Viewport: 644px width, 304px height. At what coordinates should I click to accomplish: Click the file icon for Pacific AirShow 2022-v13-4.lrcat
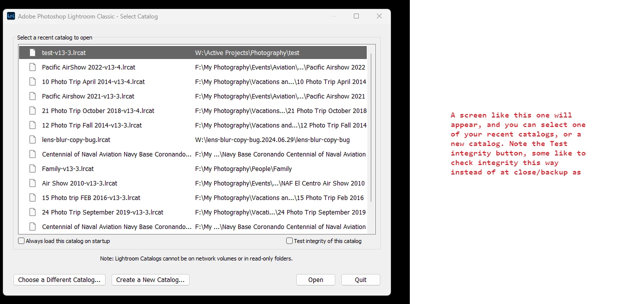point(33,67)
